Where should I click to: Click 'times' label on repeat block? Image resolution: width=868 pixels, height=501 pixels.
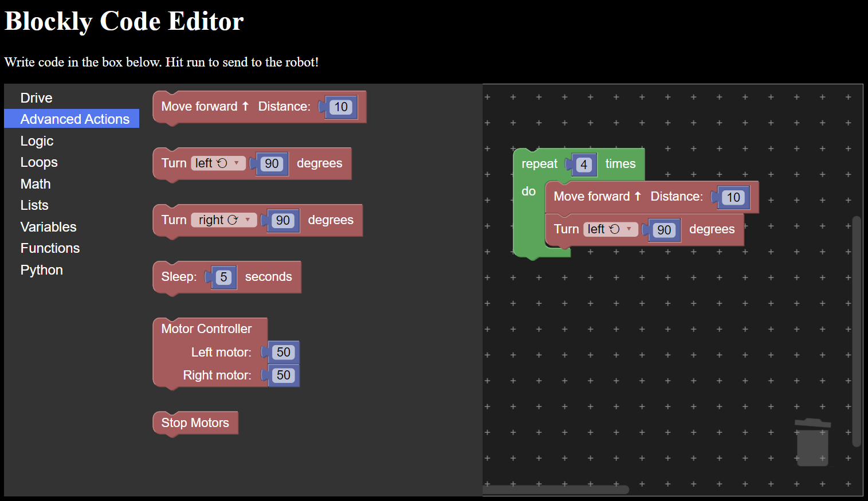pos(620,164)
